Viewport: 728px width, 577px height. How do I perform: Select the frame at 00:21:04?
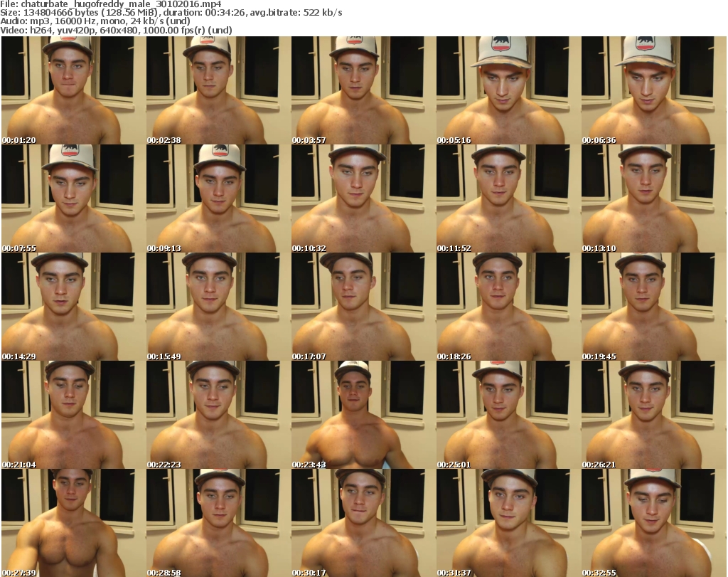point(73,415)
